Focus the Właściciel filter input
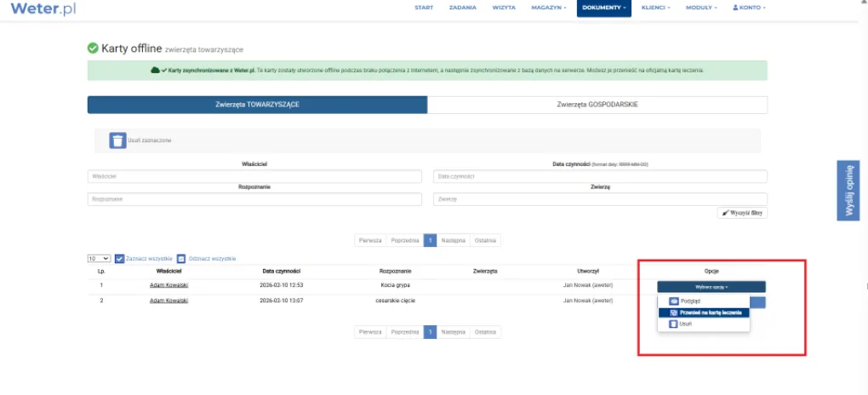The image size is (868, 395). tap(254, 176)
